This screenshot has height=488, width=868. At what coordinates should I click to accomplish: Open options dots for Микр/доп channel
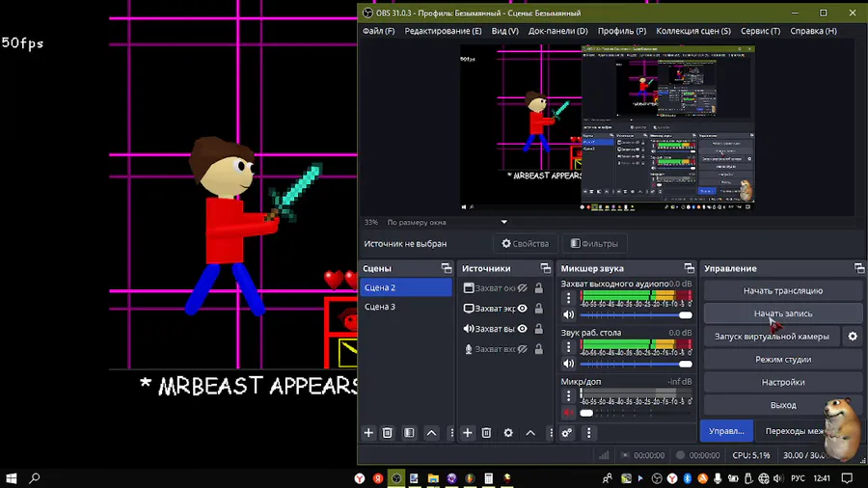point(568,395)
